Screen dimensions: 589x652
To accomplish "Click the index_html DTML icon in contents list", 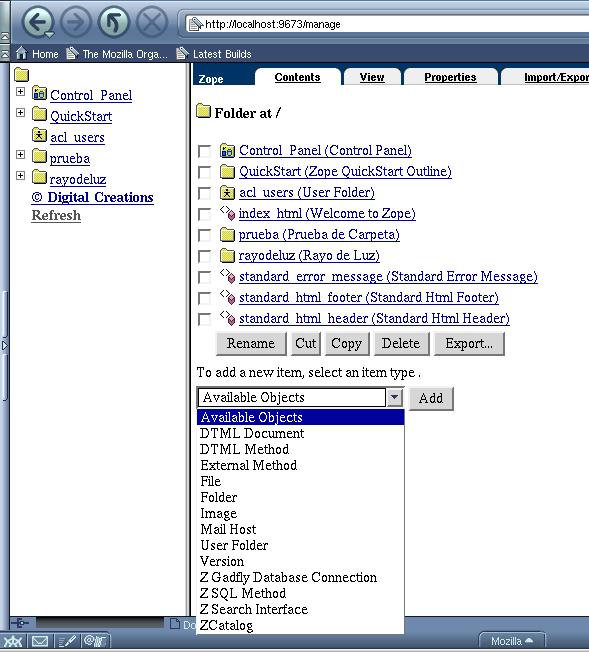I will [x=228, y=213].
